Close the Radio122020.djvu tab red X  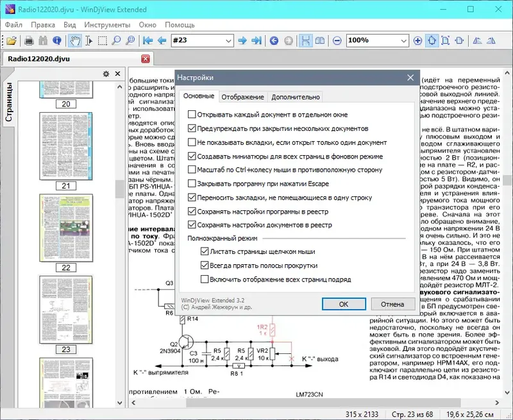(x=146, y=59)
